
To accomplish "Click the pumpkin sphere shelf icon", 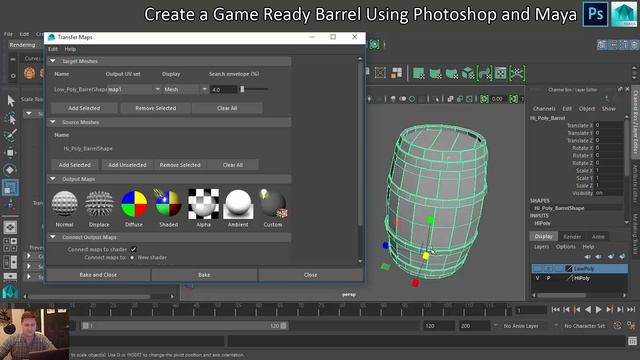I will pos(29,73).
